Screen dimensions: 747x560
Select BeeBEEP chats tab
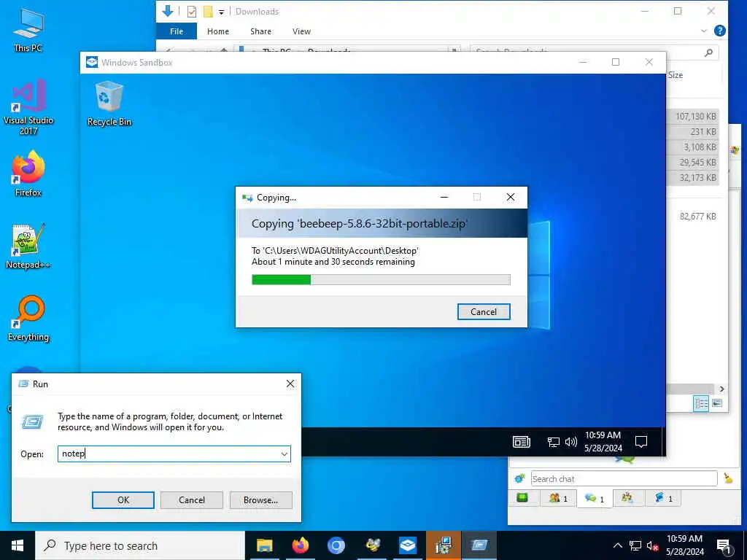595,498
